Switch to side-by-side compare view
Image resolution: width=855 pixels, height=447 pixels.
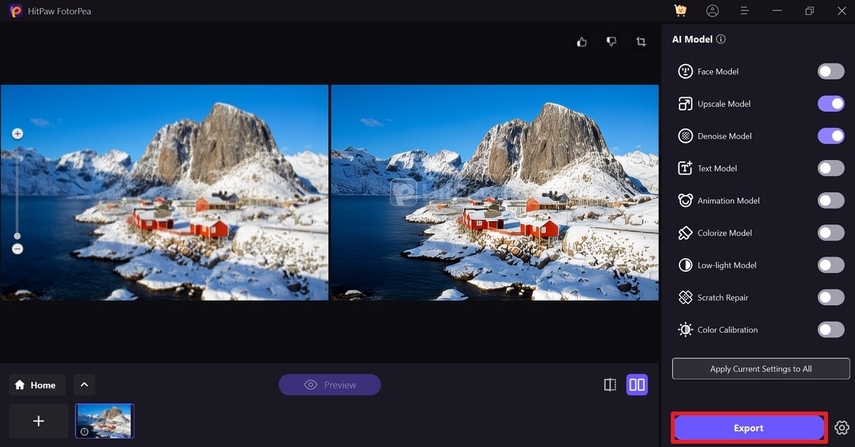(637, 385)
